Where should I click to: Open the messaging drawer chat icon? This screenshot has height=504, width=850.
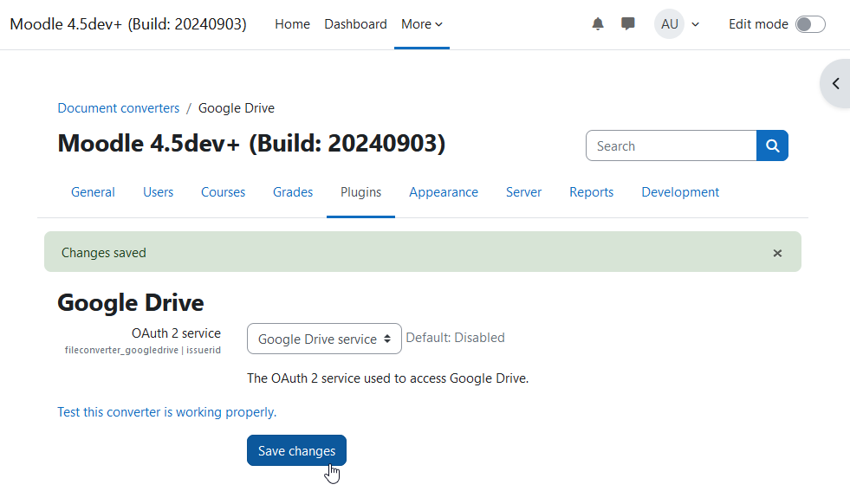coord(627,24)
